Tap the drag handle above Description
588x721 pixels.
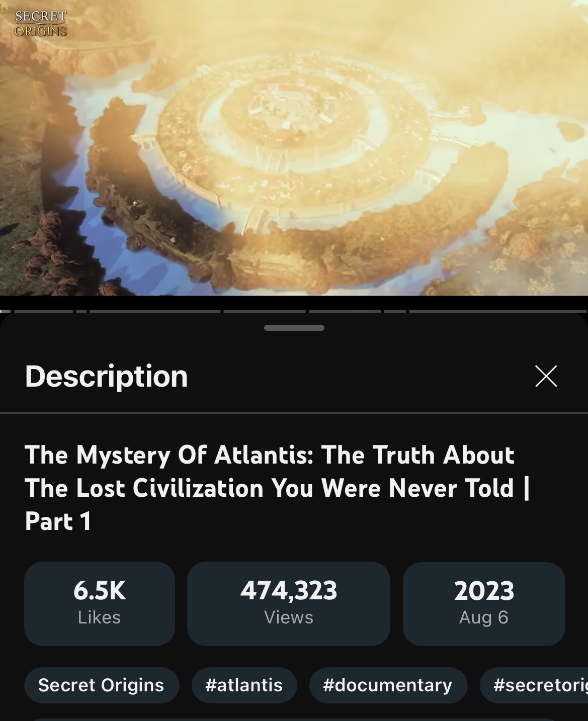tap(294, 328)
